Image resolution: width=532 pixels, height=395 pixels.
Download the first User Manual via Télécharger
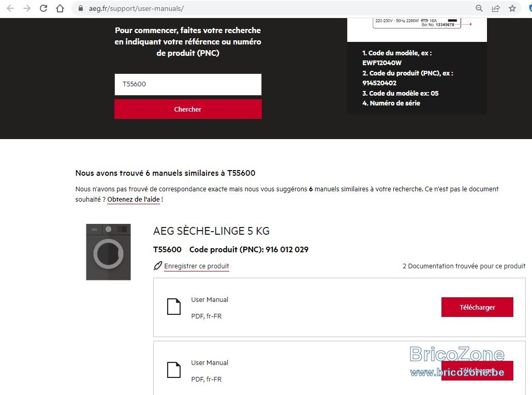477,307
